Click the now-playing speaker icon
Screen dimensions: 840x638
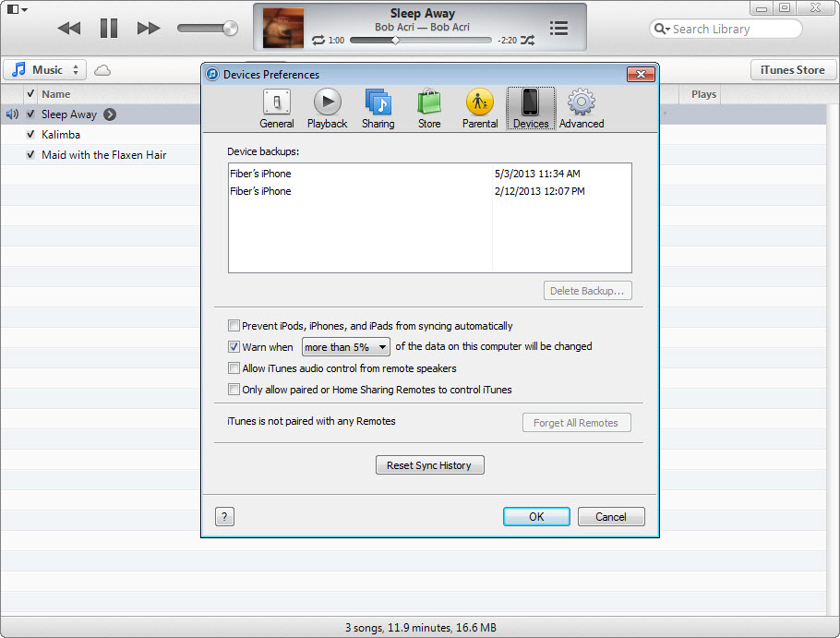[x=12, y=114]
